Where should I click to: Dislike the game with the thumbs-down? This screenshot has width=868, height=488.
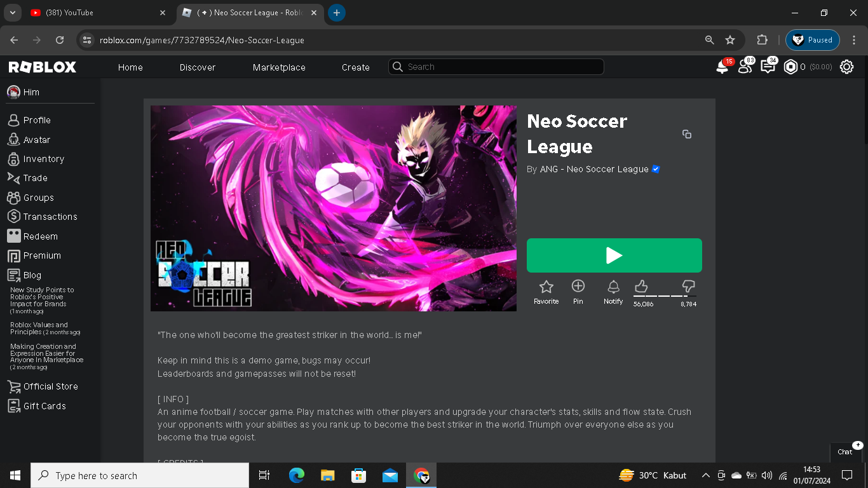click(x=688, y=287)
